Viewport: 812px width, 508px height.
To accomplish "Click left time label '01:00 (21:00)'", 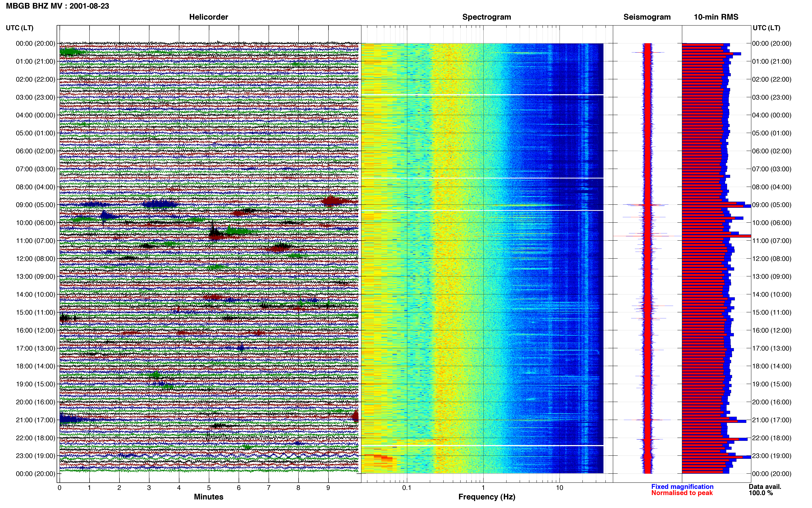I will pyautogui.click(x=36, y=61).
